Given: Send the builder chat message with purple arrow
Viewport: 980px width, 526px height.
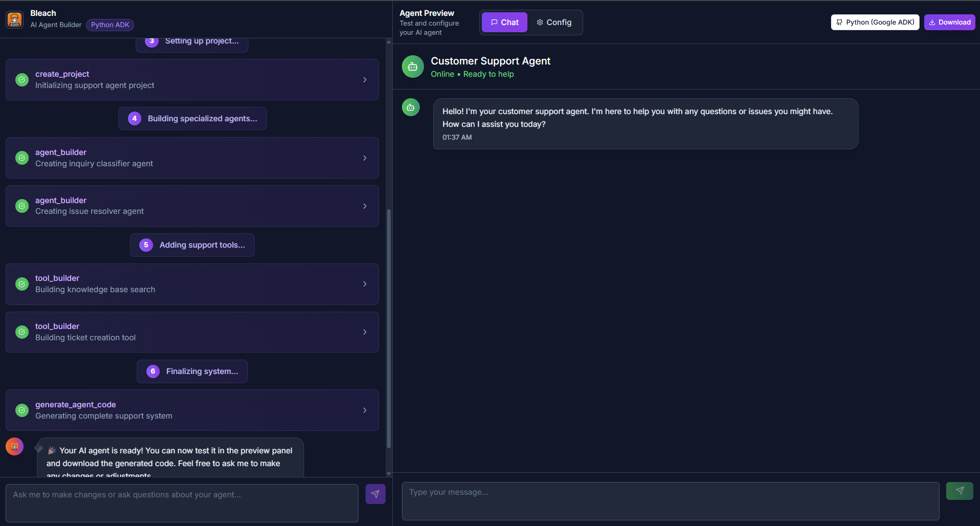Looking at the screenshot, I should [x=375, y=494].
